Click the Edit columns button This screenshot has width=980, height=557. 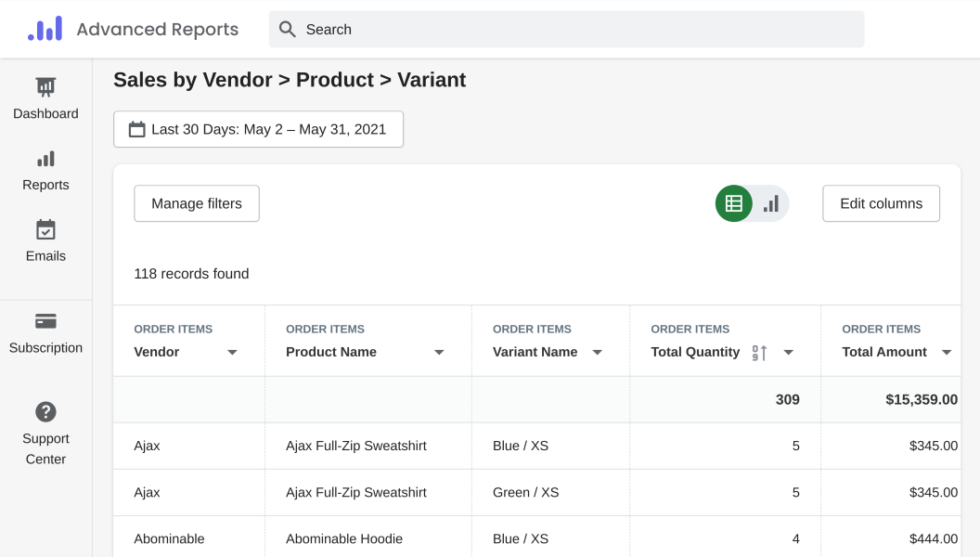[x=882, y=203]
